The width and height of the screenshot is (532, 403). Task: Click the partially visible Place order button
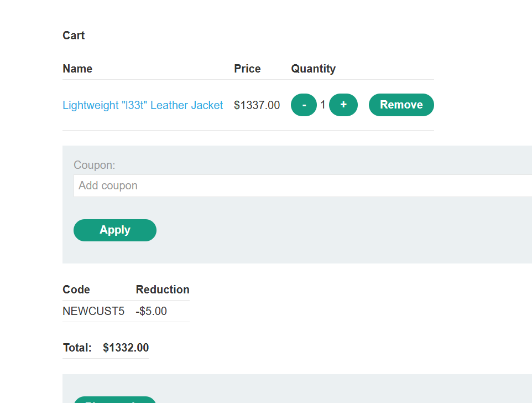point(115,400)
